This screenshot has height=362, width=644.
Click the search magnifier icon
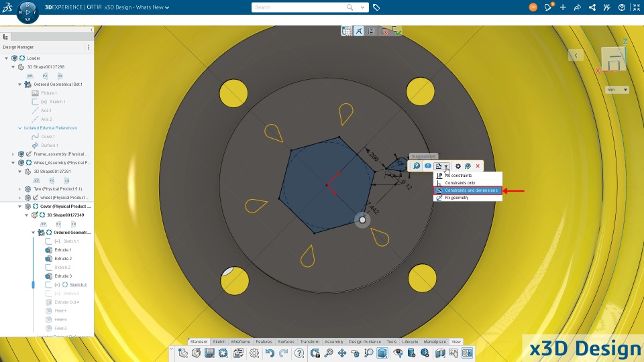[350, 7]
